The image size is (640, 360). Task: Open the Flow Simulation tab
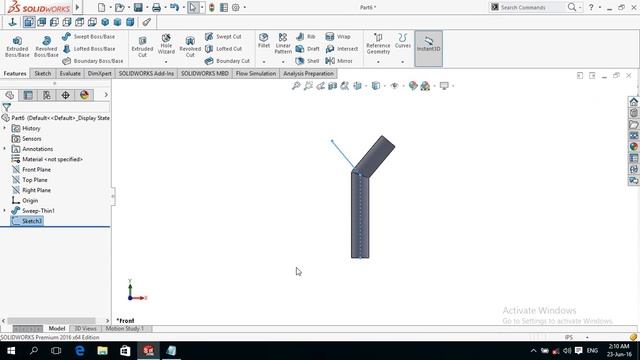256,73
